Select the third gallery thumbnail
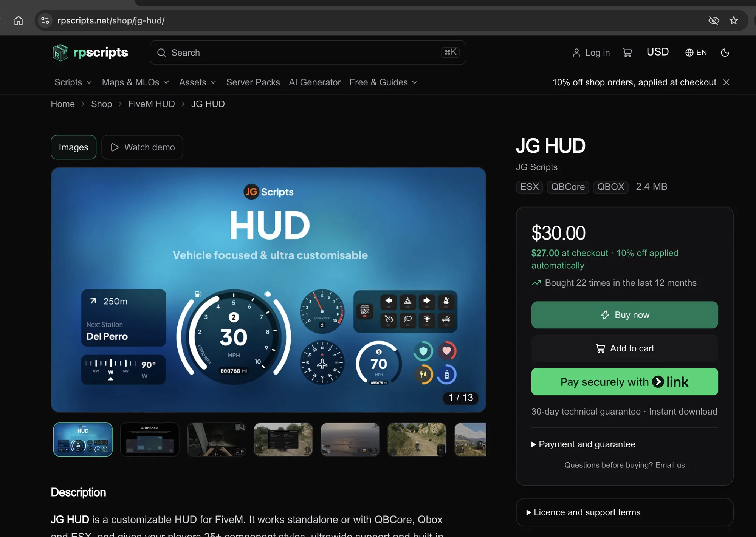The width and height of the screenshot is (756, 537). [217, 440]
